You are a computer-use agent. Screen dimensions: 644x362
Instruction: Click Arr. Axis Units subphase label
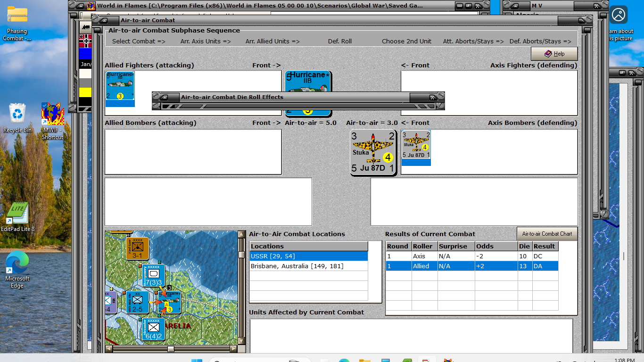point(206,41)
